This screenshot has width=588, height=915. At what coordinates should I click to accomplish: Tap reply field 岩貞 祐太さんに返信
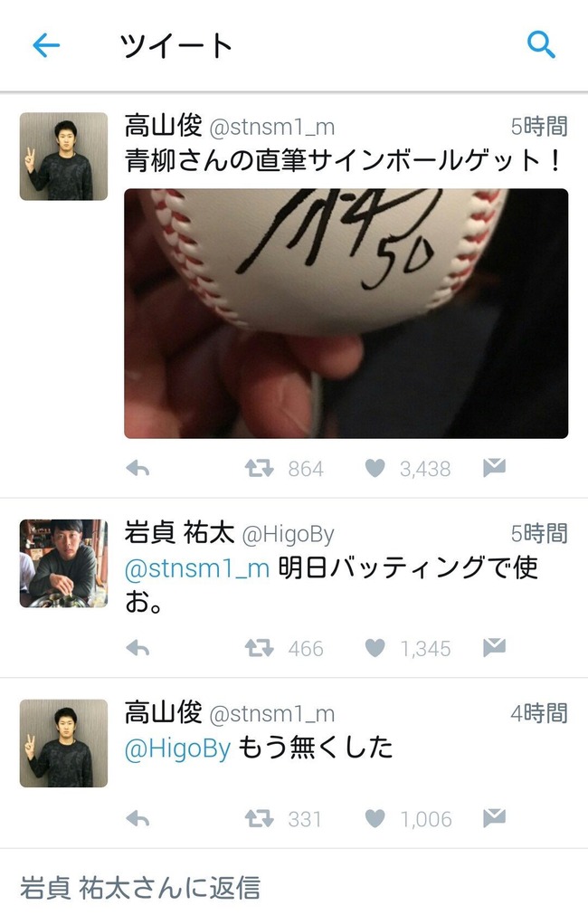tap(294, 888)
